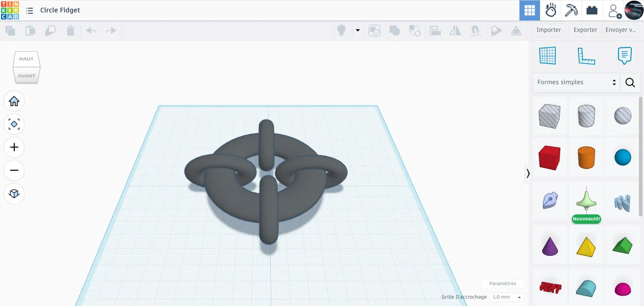Open the hamburger menu next to the logo
The width and height of the screenshot is (644, 306).
point(29,10)
